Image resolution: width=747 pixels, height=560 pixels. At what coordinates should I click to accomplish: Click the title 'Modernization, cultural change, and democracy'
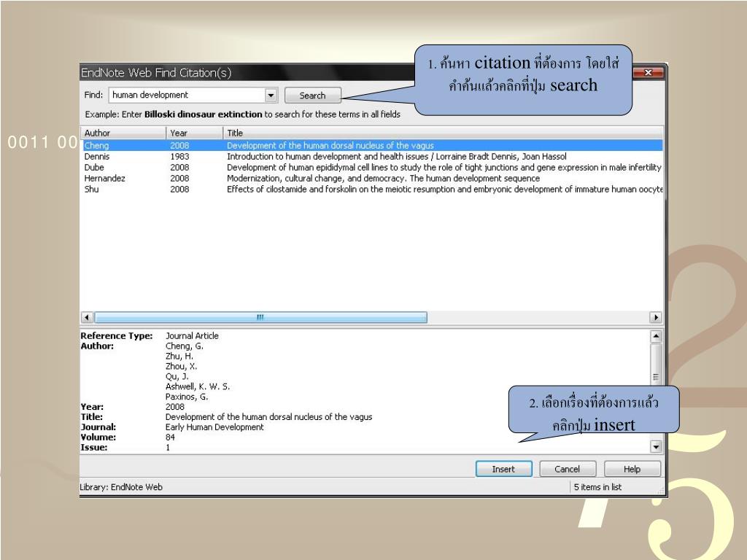(x=317, y=178)
